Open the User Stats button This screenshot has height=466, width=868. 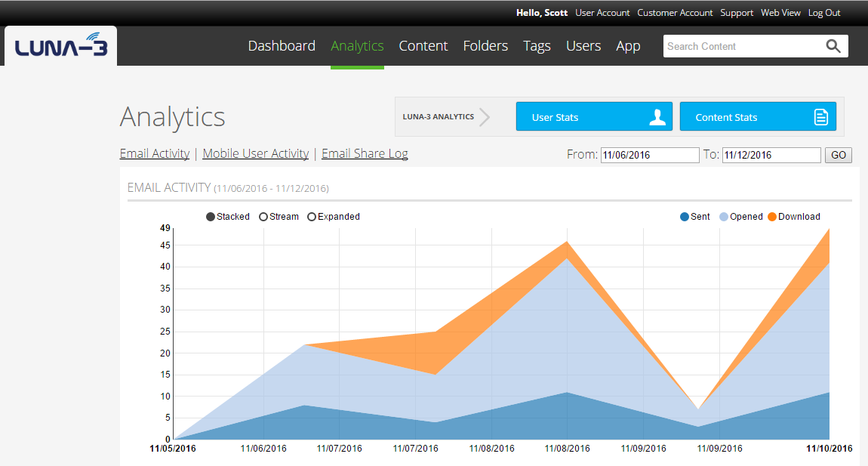[x=594, y=116]
